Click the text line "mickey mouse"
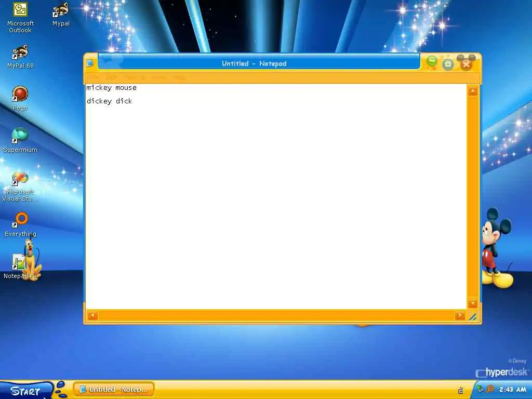The width and height of the screenshot is (532, 399). tap(111, 88)
